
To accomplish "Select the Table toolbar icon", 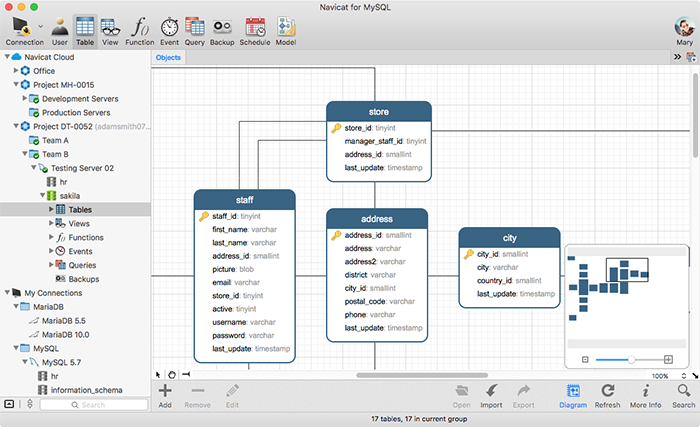I will [x=85, y=31].
